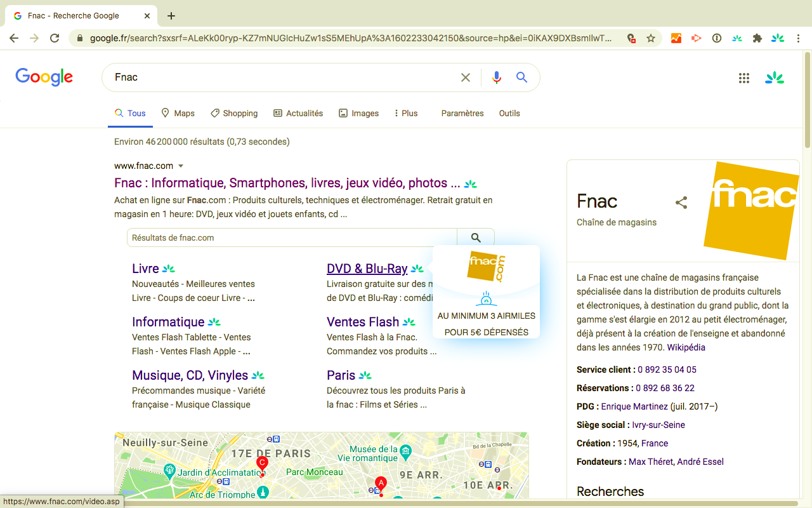Open the Paris sitelink

(341, 375)
